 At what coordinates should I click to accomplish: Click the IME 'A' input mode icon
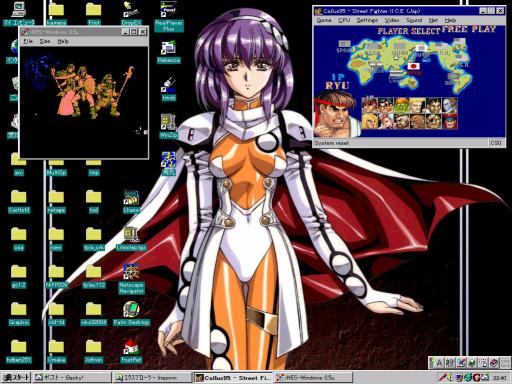click(439, 363)
